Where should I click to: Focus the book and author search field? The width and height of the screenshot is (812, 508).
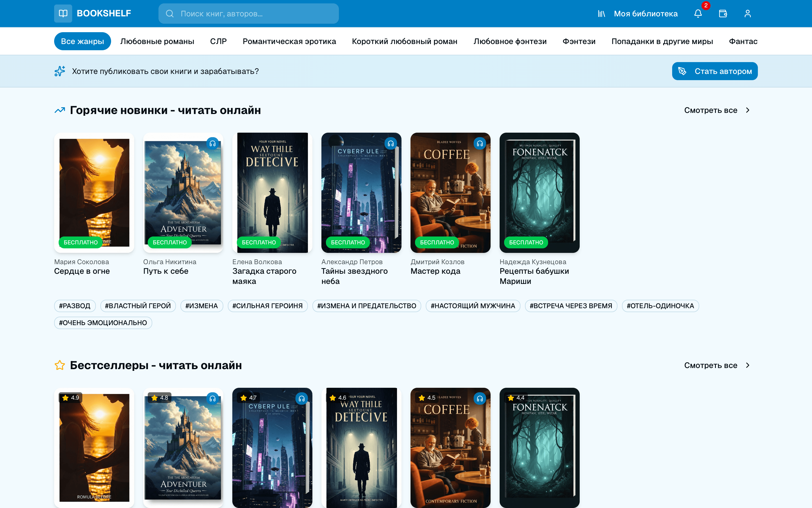(248, 14)
